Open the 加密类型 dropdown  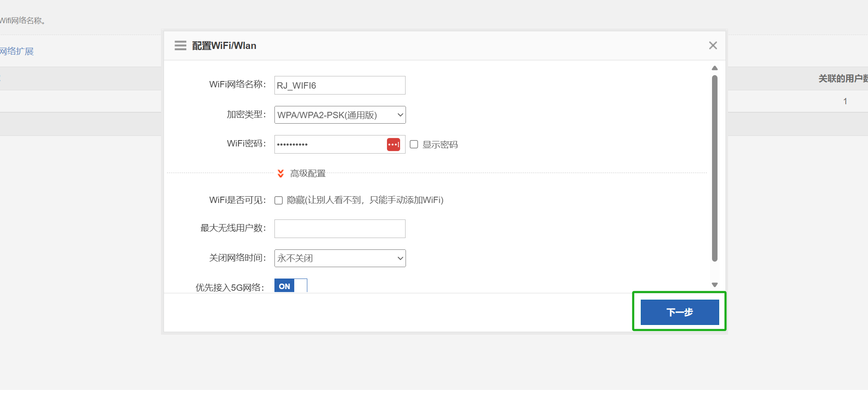(340, 115)
